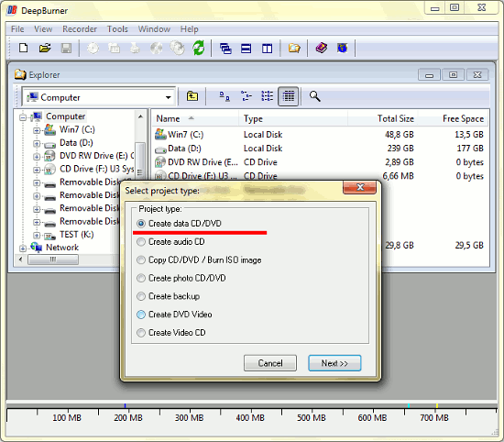Expand the DVD RW Drive (E:) node
Screen dimensions: 504x442
(x=37, y=157)
